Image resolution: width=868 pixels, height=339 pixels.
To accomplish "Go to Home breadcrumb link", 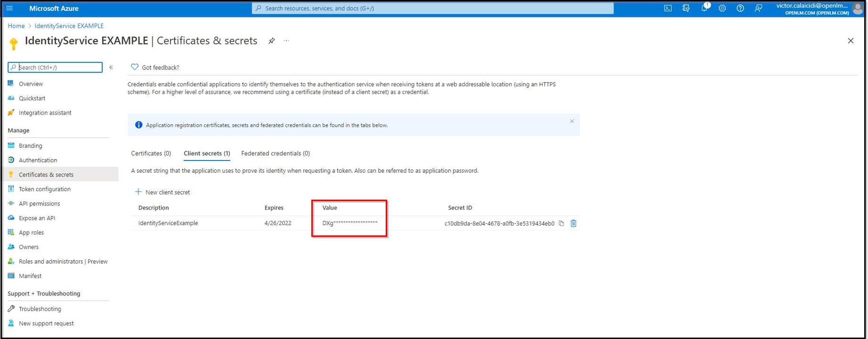I will tap(16, 26).
